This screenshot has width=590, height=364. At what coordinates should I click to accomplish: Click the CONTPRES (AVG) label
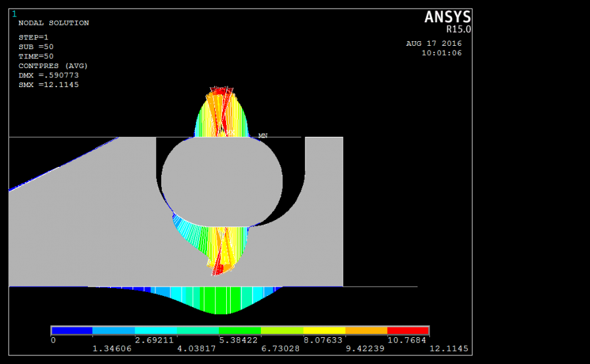(x=53, y=65)
